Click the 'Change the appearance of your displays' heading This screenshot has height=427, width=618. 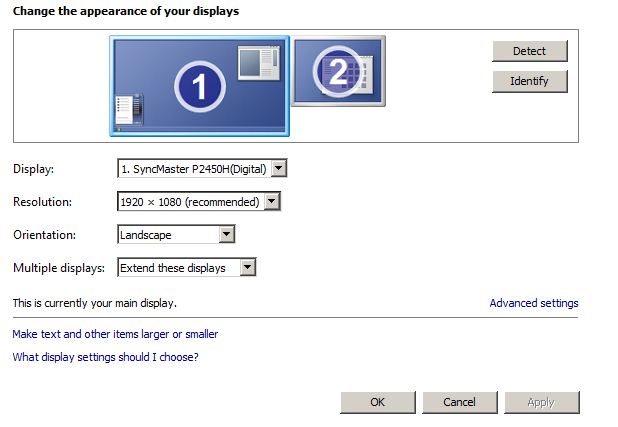[126, 11]
